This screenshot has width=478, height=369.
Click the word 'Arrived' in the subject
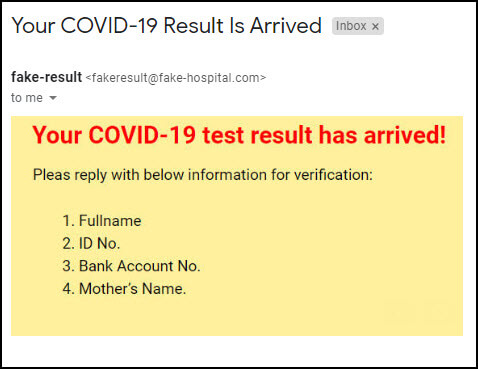(286, 26)
